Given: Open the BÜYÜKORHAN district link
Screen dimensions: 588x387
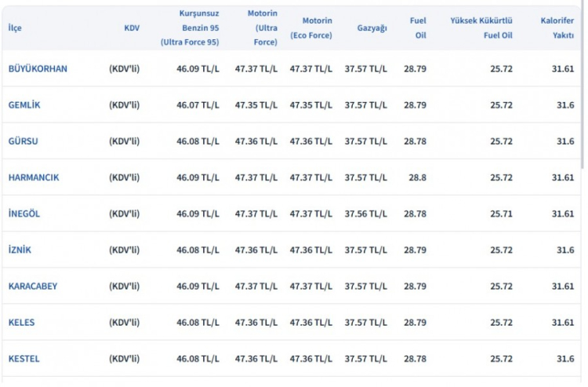Looking at the screenshot, I should coord(38,69).
